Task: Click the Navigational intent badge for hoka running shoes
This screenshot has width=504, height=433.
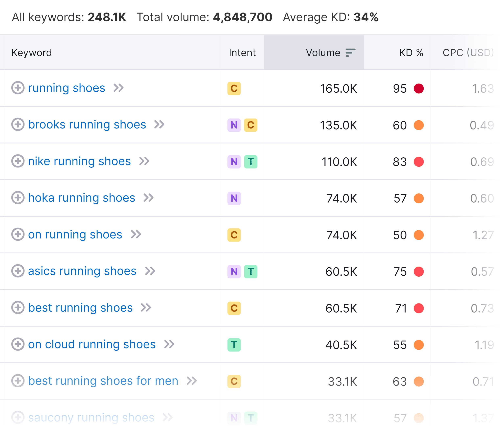Action: [x=234, y=198]
